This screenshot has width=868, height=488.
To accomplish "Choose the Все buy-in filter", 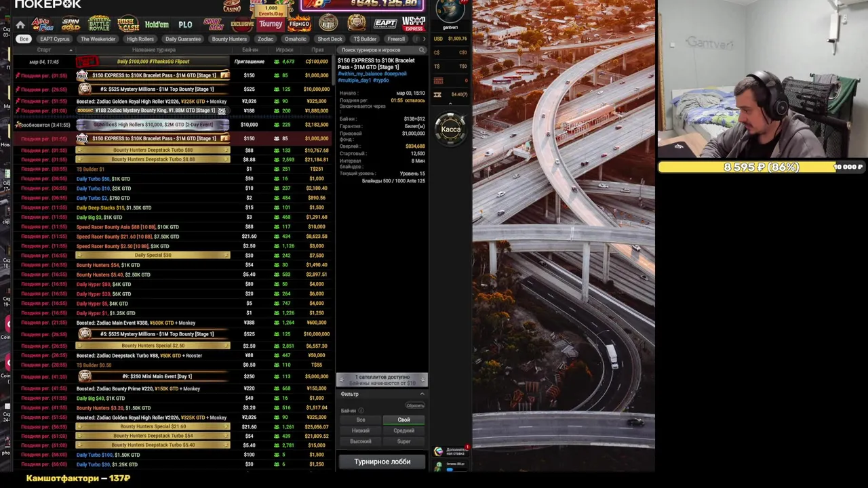I will pyautogui.click(x=361, y=420).
